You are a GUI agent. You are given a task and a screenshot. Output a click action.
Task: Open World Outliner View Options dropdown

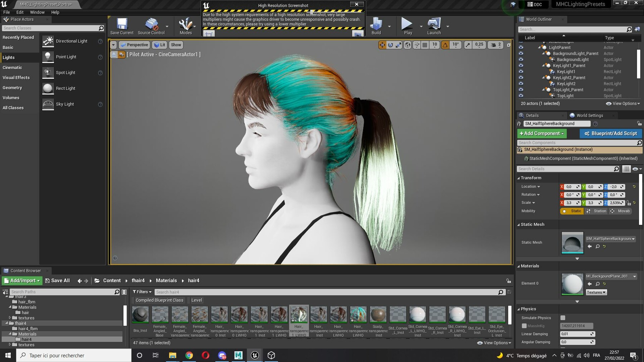(x=623, y=104)
